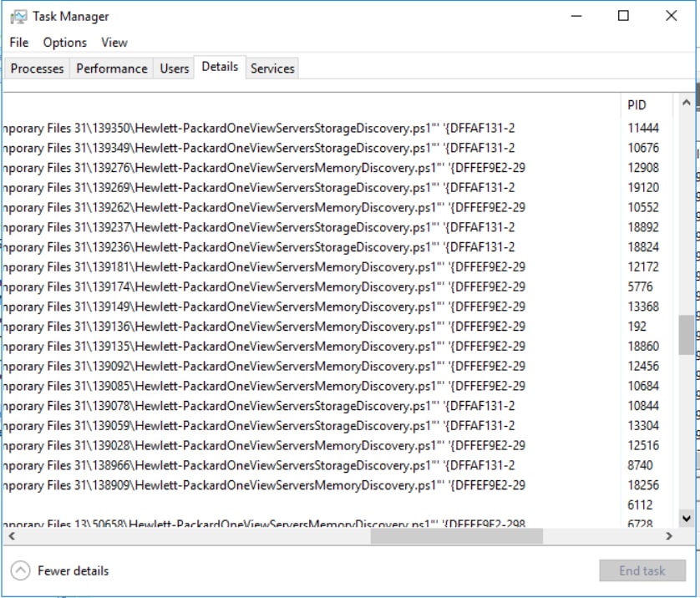Click PID value 12456
The height and width of the screenshot is (598, 700).
click(x=643, y=366)
